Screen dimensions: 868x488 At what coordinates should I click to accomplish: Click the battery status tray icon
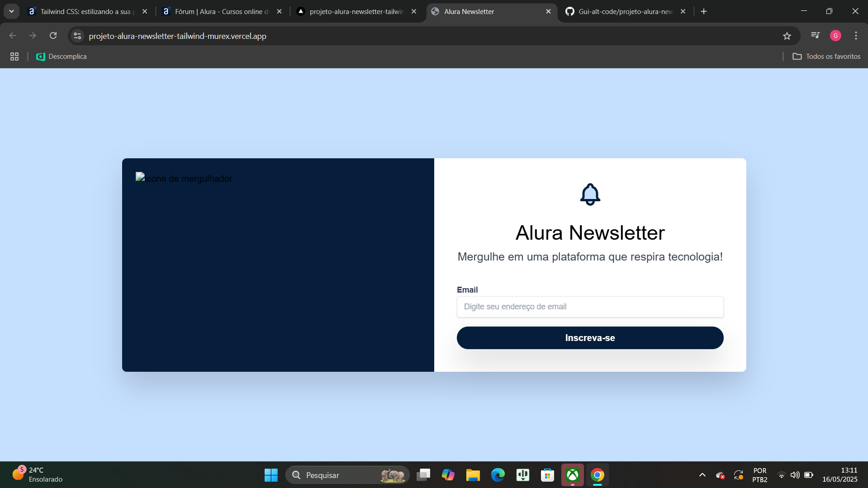coord(809,475)
